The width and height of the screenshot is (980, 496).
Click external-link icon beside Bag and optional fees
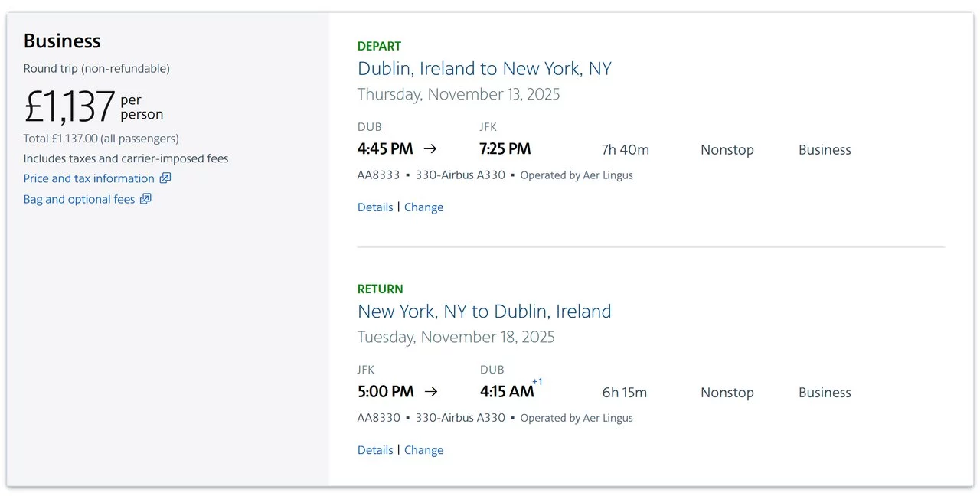coord(145,199)
